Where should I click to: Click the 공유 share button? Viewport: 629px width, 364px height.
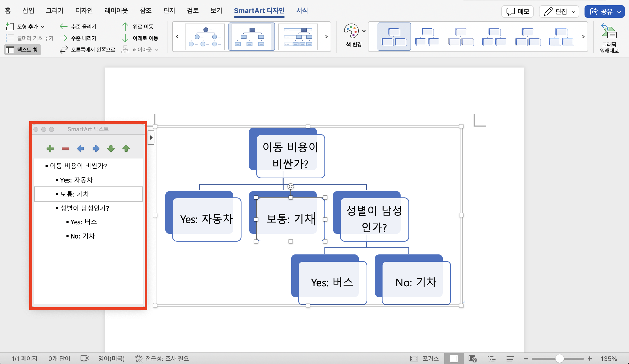[x=605, y=12]
